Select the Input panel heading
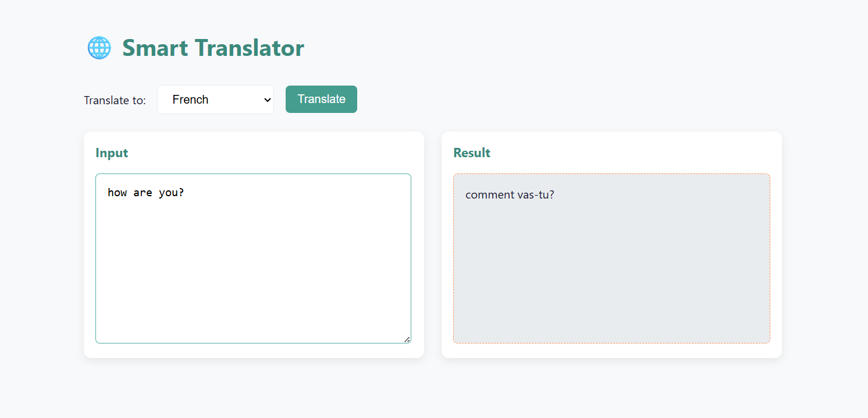Image resolution: width=868 pixels, height=418 pixels. coord(112,153)
